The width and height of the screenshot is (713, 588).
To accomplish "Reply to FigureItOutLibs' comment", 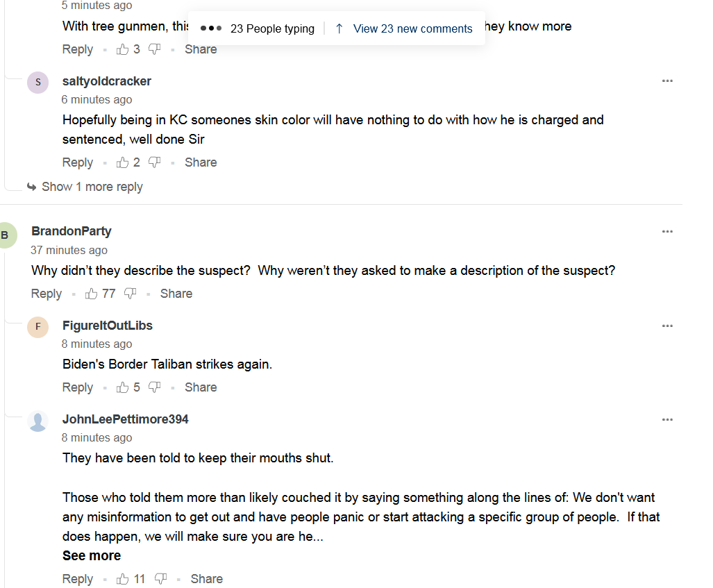I will click(x=78, y=387).
